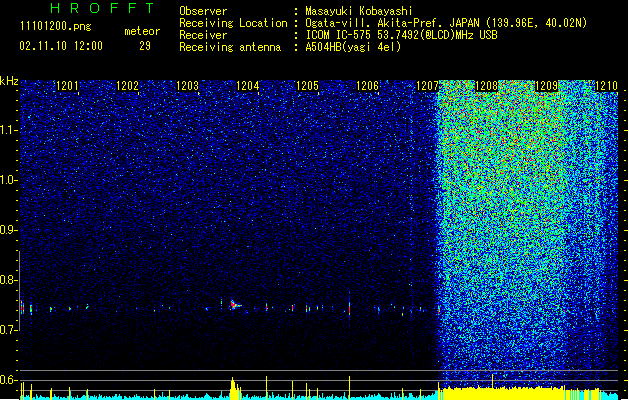Click the HROFFT title text

(102, 8)
